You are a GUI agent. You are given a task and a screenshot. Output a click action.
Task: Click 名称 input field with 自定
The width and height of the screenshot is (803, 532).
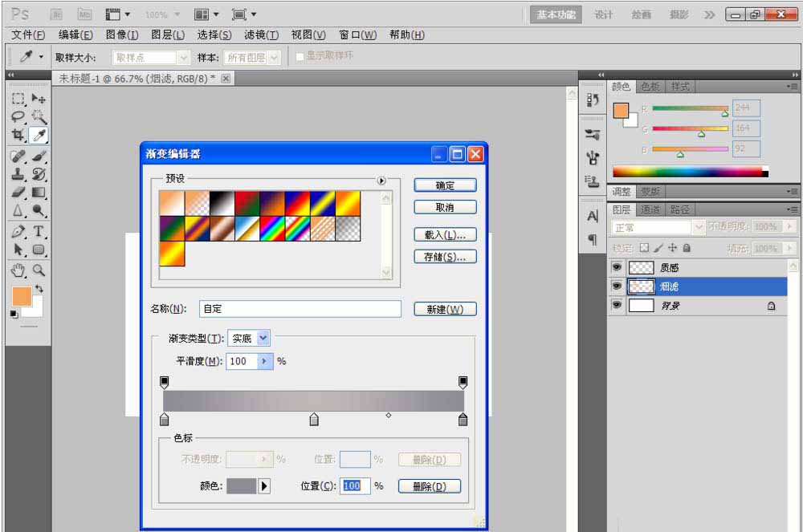pos(300,309)
